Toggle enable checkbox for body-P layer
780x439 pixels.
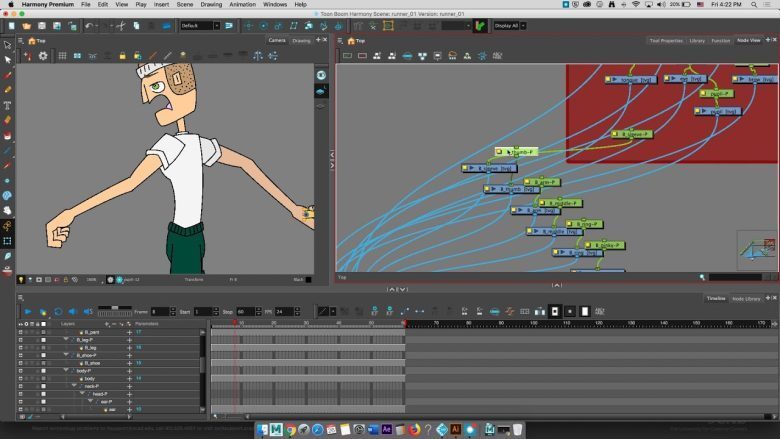point(20,371)
